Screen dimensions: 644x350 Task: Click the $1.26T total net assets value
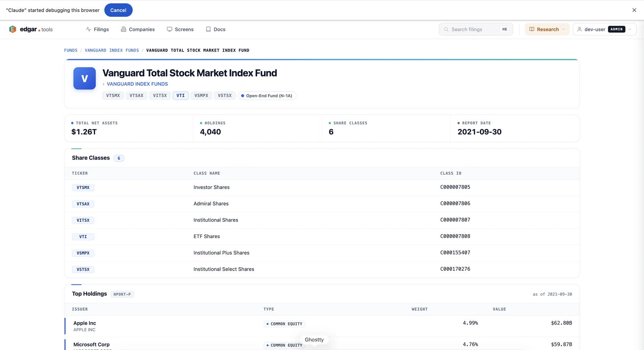pyautogui.click(x=84, y=132)
